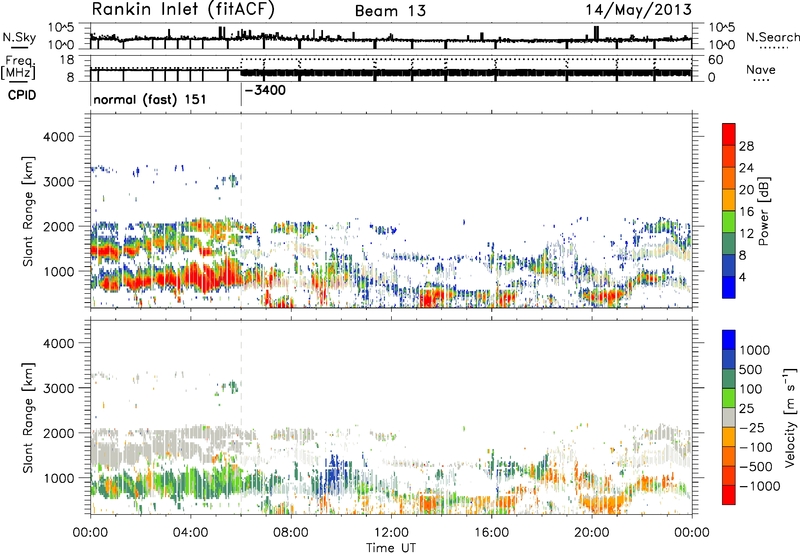Click the '4000' tick of the power panel
The width and height of the screenshot is (800, 554).
[59, 137]
